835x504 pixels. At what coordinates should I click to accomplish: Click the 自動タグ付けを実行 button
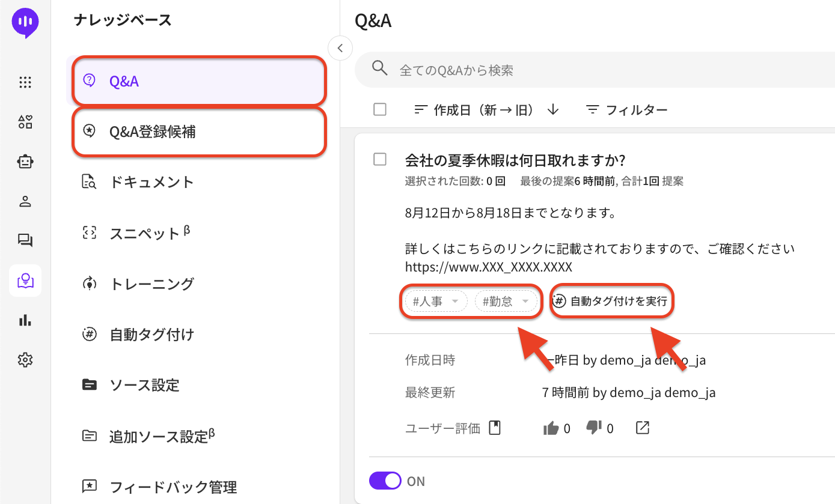pos(612,302)
